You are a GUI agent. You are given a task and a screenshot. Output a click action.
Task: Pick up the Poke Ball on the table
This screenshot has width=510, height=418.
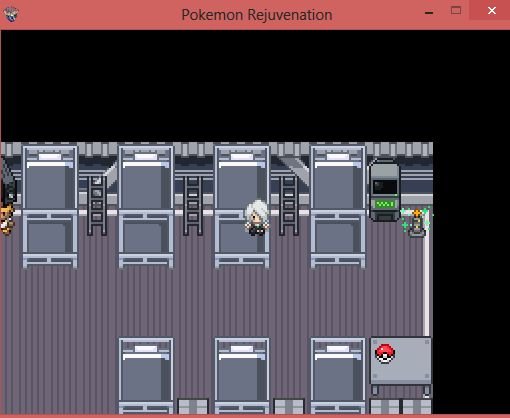pos(385,354)
